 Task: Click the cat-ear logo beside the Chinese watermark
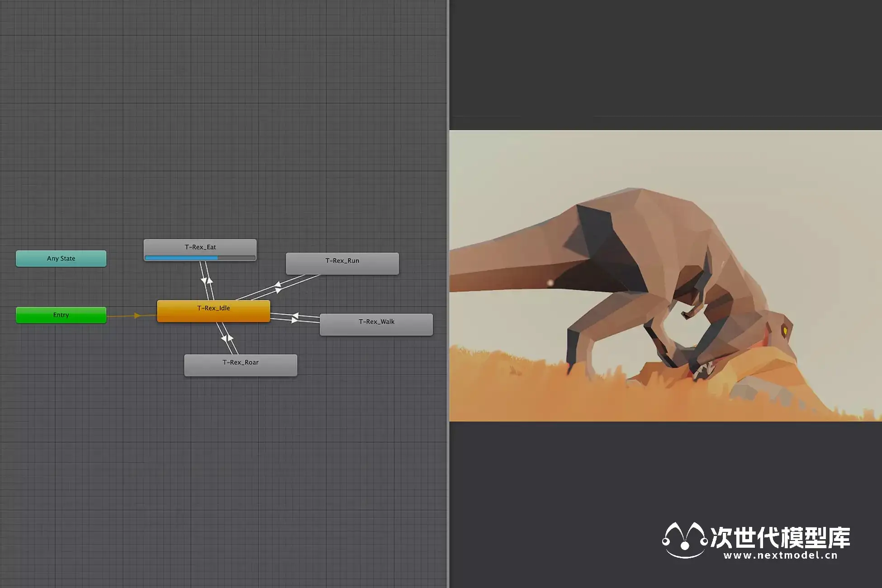(684, 540)
